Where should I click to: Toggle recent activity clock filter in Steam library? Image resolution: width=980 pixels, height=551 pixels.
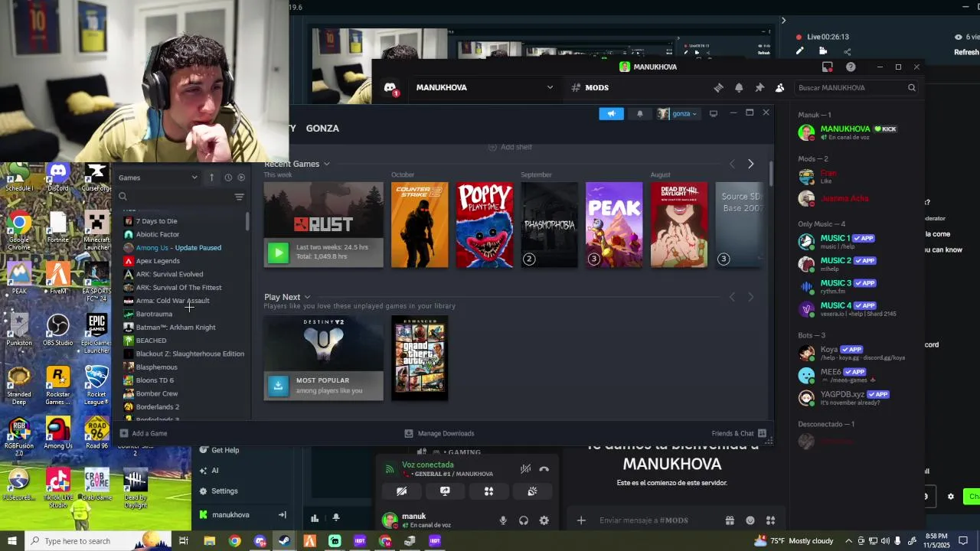pyautogui.click(x=228, y=178)
